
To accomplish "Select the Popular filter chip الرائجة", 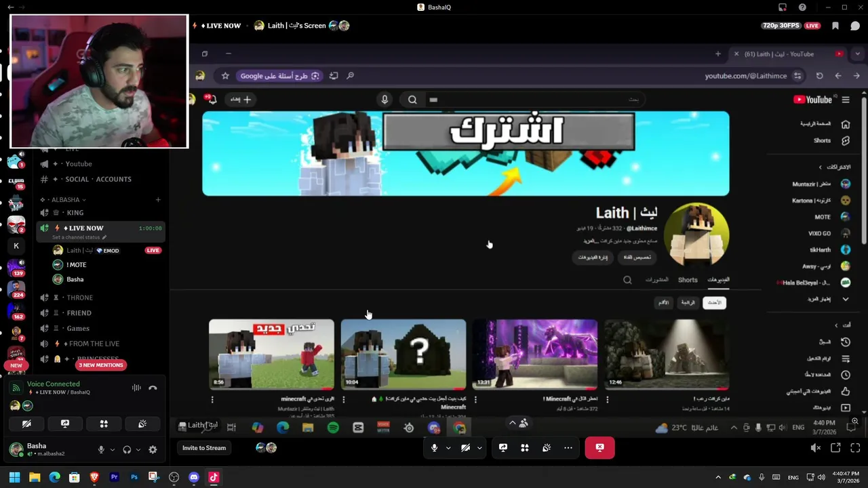I will point(688,303).
